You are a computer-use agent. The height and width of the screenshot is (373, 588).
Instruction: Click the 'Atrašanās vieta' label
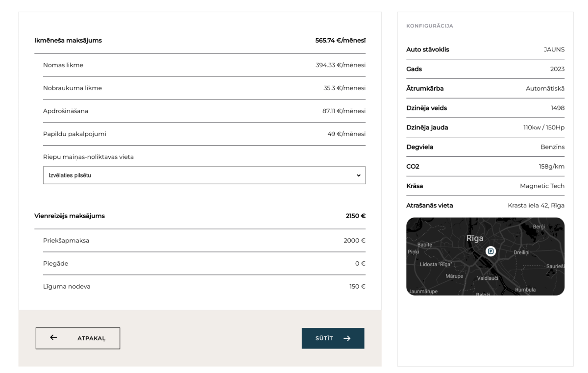430,205
